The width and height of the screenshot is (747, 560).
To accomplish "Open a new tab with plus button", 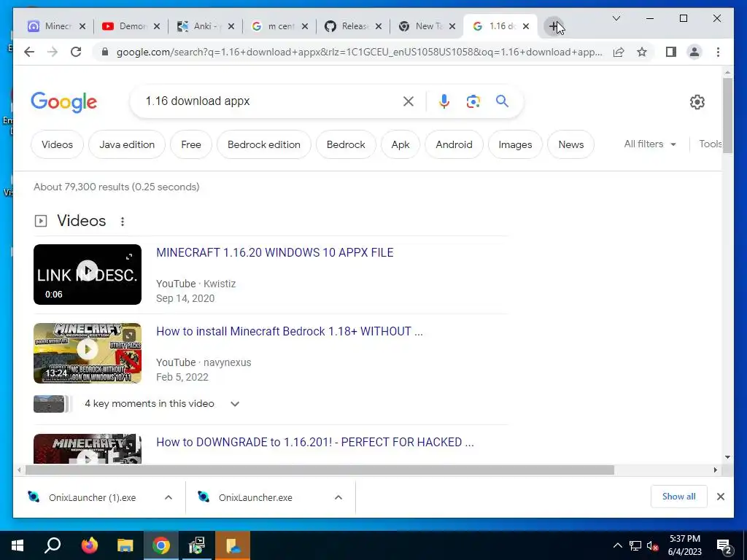I will 554,26.
